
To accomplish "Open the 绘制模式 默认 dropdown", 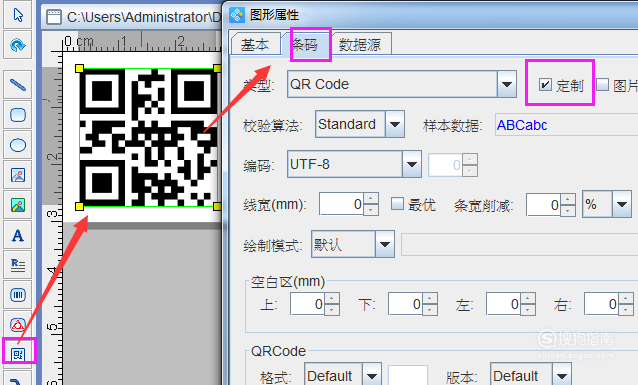I will tap(385, 244).
